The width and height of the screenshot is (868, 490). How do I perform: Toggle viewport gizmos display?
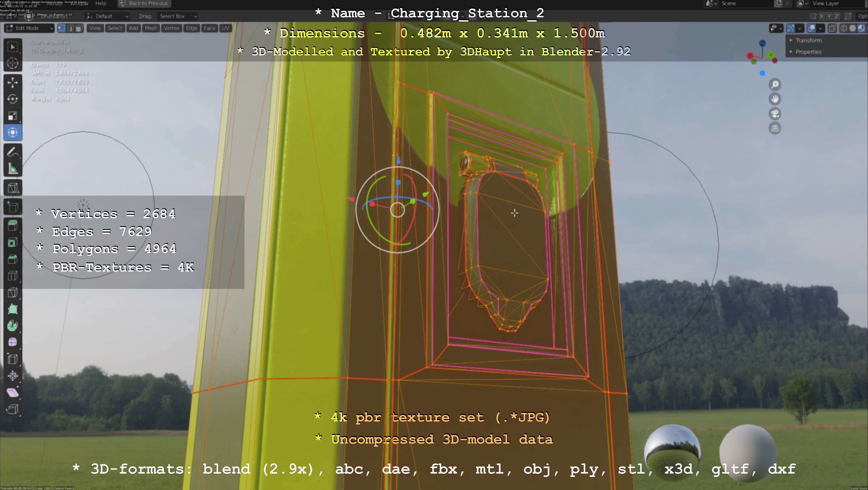coord(791,28)
